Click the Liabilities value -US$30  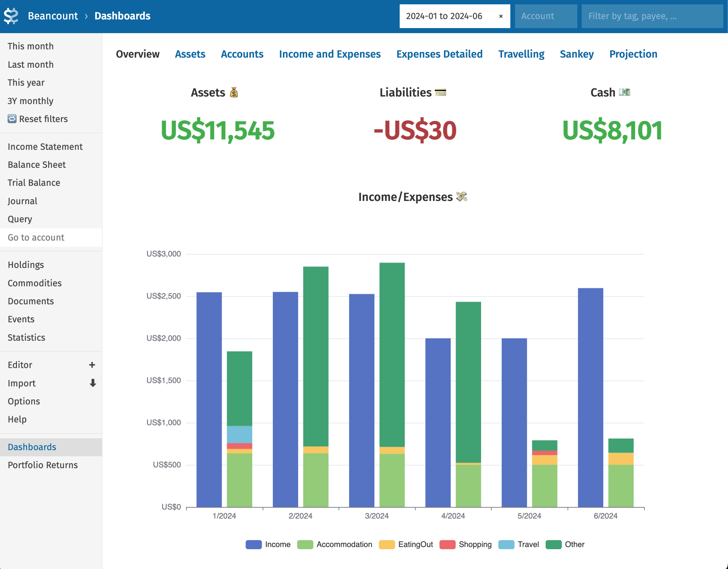415,130
